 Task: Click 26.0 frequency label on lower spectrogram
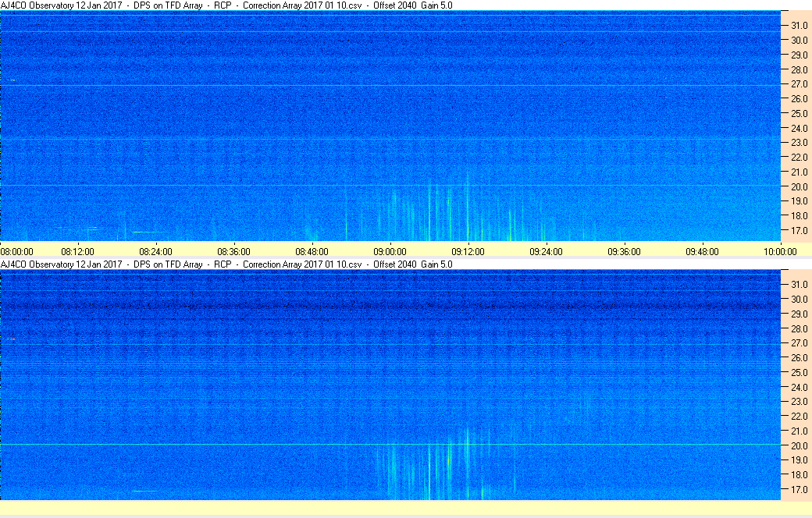coord(799,358)
